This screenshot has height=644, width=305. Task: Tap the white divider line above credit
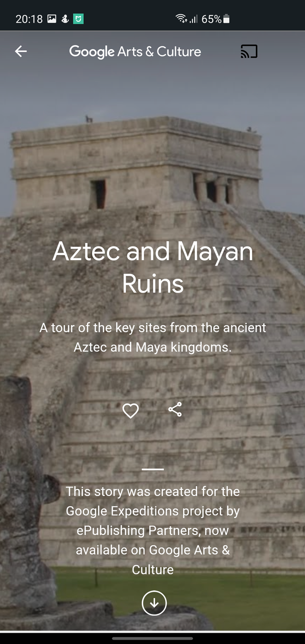(153, 469)
